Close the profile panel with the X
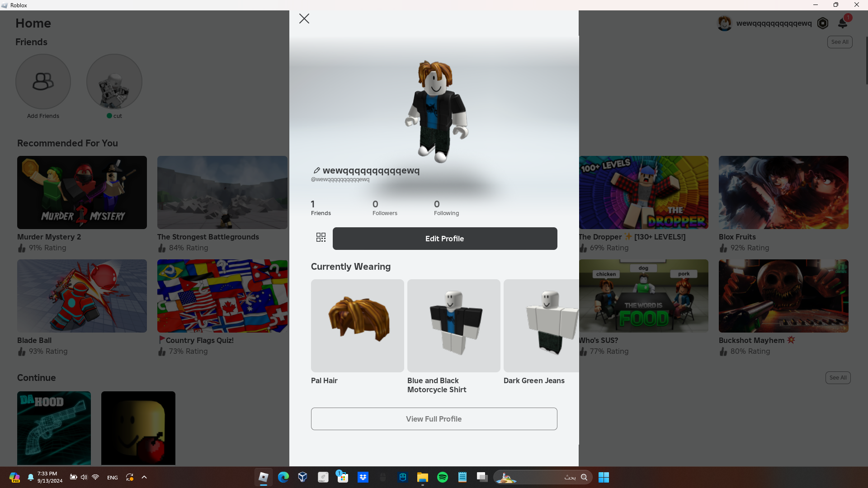868x488 pixels. (x=304, y=19)
